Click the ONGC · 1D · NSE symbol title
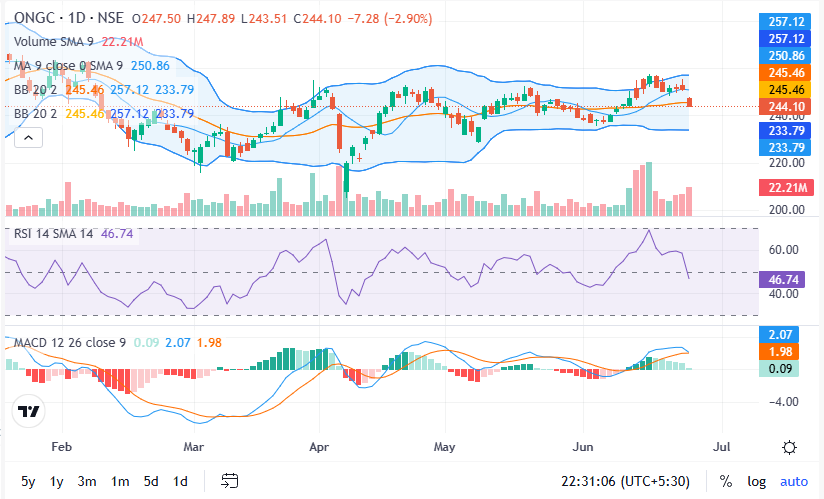Image resolution: width=824 pixels, height=499 pixels. (69, 18)
